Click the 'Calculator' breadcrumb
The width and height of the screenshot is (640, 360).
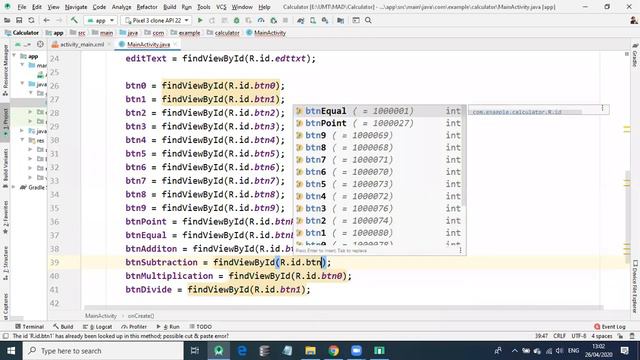pyautogui.click(x=22, y=33)
